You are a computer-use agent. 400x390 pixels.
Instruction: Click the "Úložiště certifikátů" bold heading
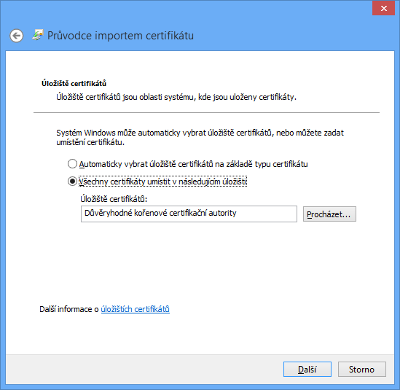(x=74, y=83)
